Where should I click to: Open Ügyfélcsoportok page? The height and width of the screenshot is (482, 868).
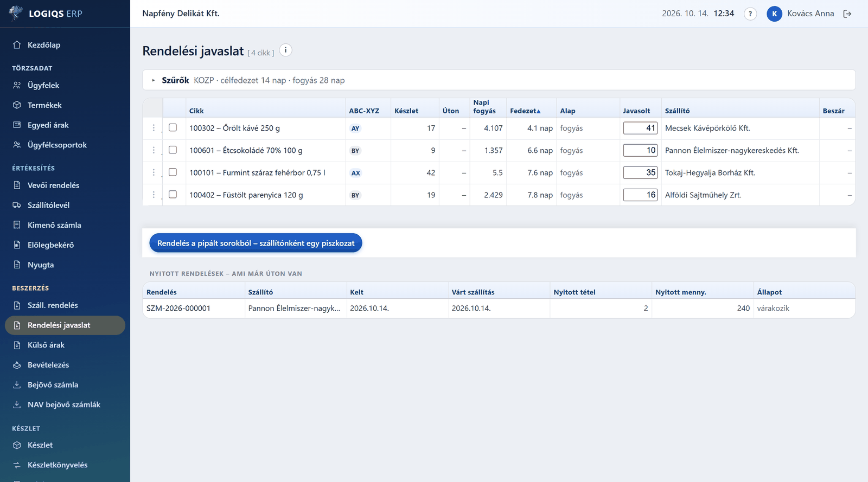(65, 145)
